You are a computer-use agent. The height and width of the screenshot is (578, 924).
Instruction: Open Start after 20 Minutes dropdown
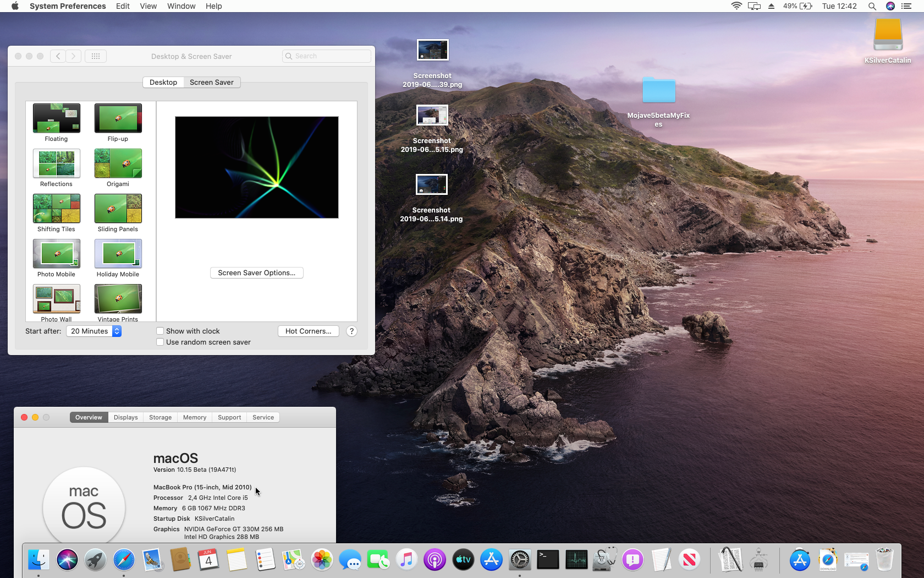94,331
